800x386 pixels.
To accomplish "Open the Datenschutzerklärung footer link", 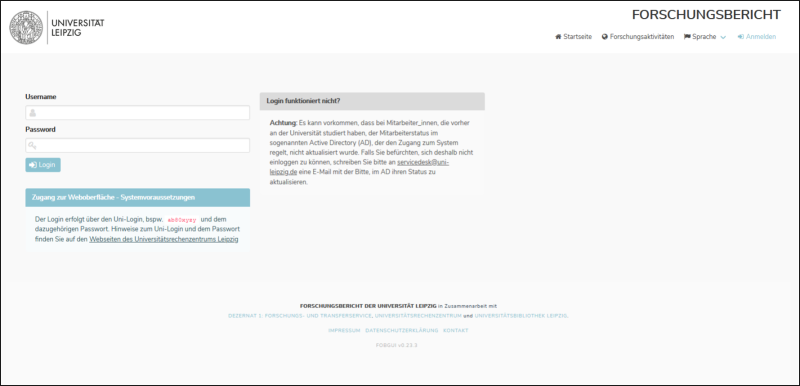I will click(x=402, y=331).
